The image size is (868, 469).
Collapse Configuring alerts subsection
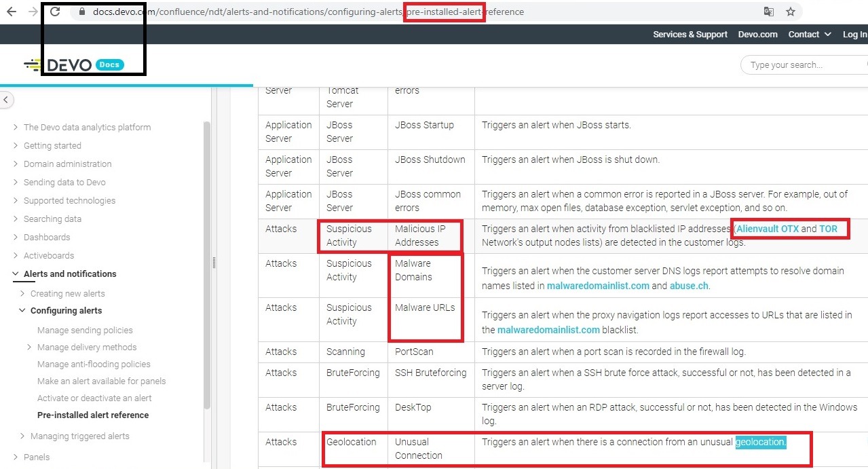[23, 310]
